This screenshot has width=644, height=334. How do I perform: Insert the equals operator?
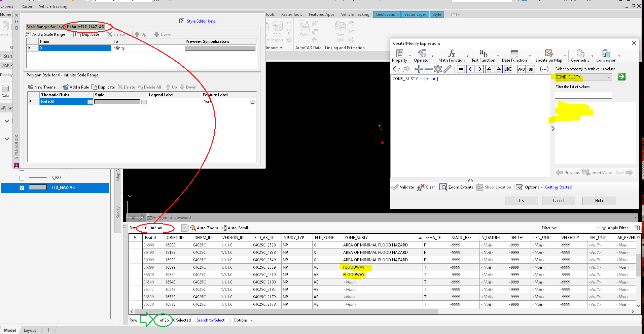(461, 69)
